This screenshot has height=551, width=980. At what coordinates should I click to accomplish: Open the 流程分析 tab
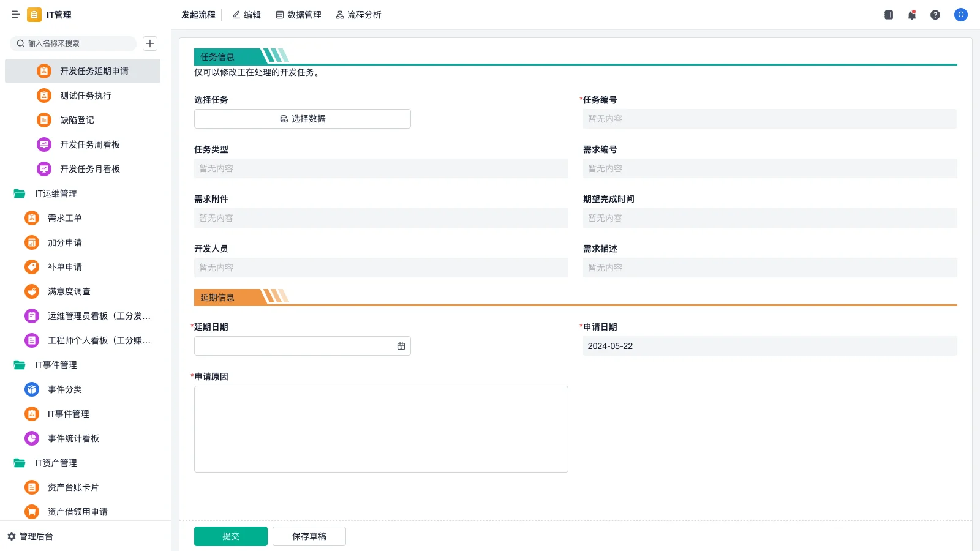pos(358,15)
